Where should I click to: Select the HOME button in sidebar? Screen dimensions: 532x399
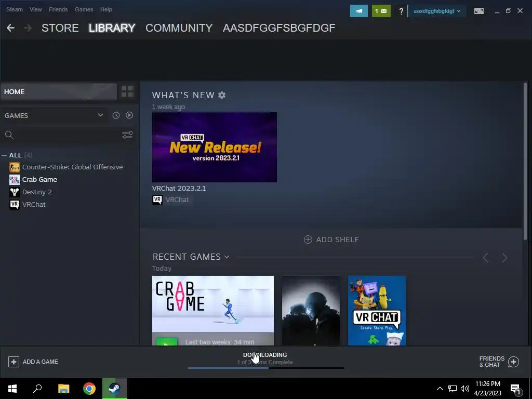pyautogui.click(x=59, y=91)
